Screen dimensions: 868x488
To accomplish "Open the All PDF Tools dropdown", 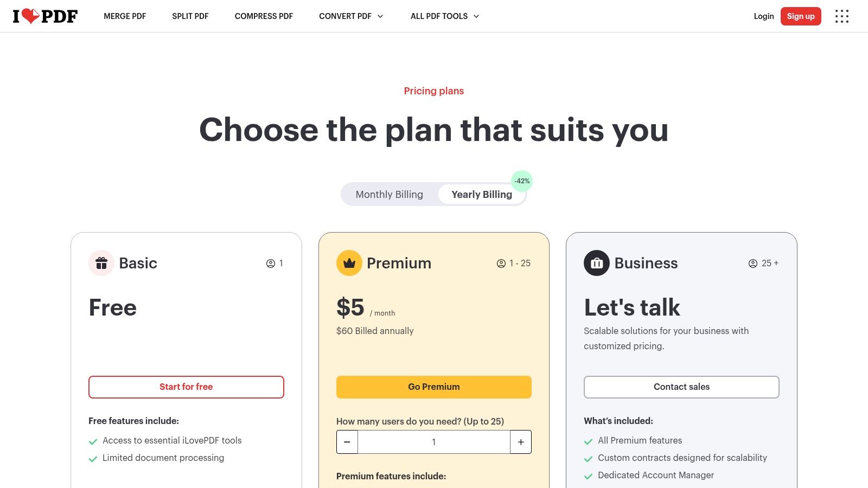I will [x=445, y=16].
